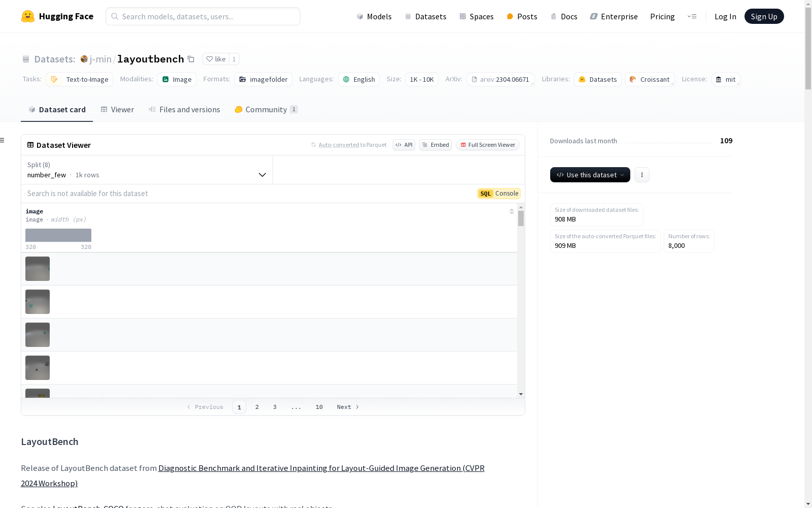Click the Sign Up button
Viewport: 812px width, 508px height.
point(764,16)
